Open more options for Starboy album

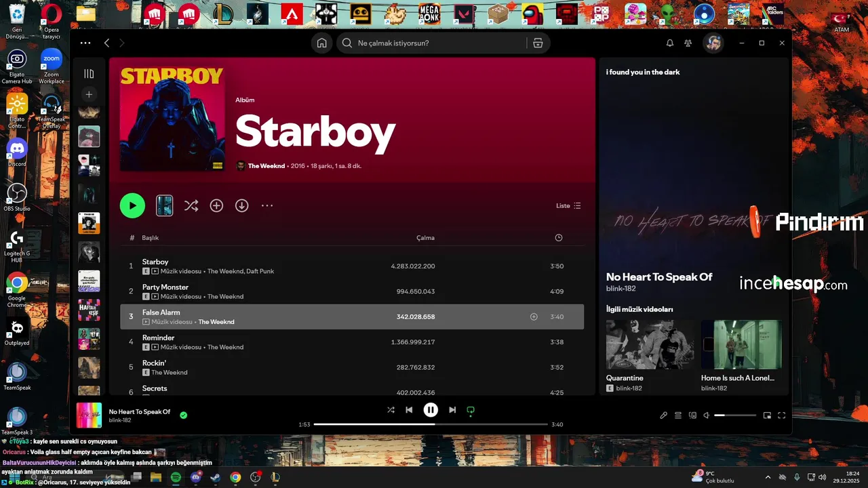(x=267, y=205)
